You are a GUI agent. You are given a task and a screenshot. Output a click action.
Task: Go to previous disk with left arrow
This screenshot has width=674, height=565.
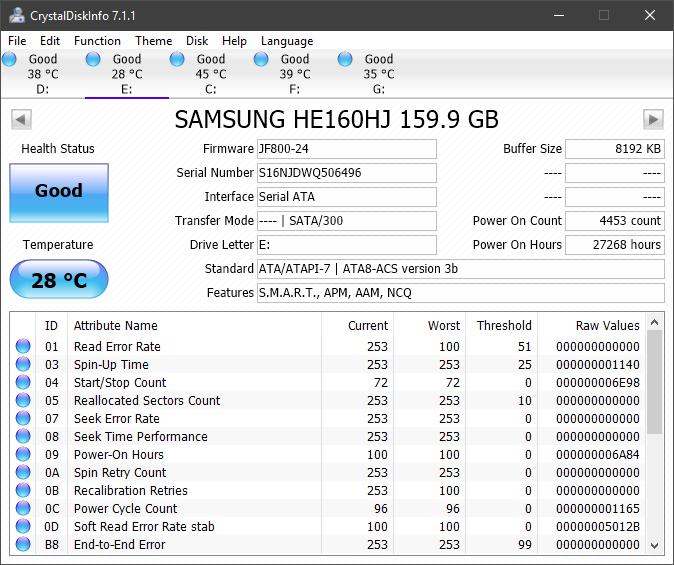click(21, 120)
